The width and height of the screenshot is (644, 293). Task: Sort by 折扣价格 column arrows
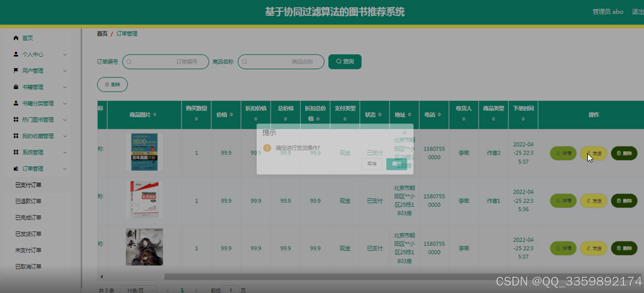(x=256, y=119)
